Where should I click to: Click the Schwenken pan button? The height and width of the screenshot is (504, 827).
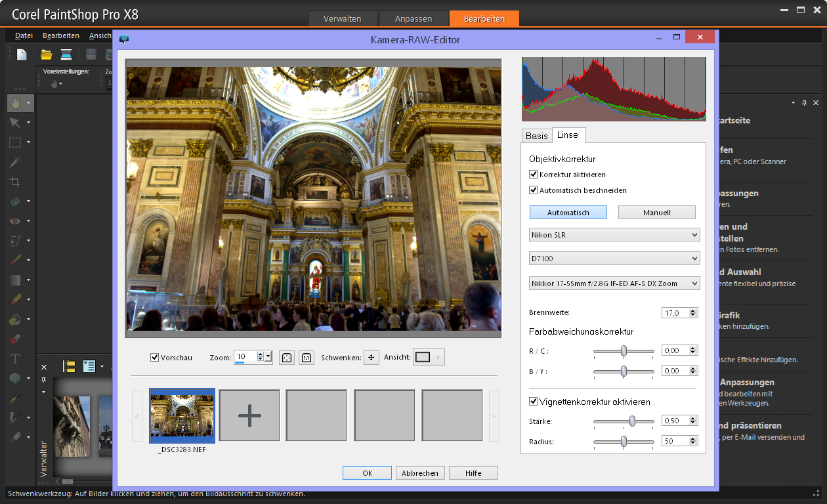point(371,358)
